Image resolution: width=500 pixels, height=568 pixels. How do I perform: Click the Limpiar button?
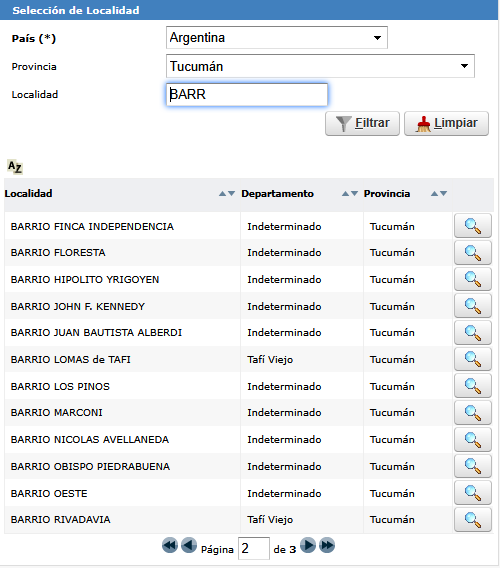pos(446,124)
